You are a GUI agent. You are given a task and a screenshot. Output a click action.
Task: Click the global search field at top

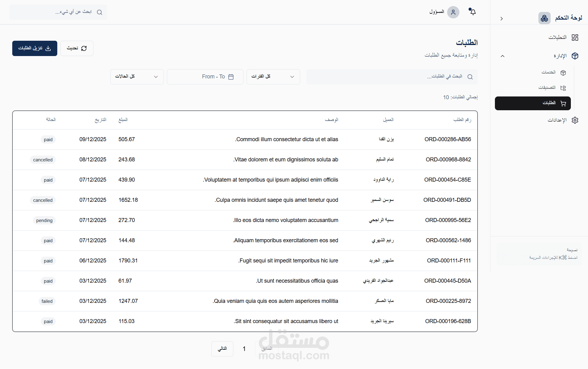tap(58, 12)
